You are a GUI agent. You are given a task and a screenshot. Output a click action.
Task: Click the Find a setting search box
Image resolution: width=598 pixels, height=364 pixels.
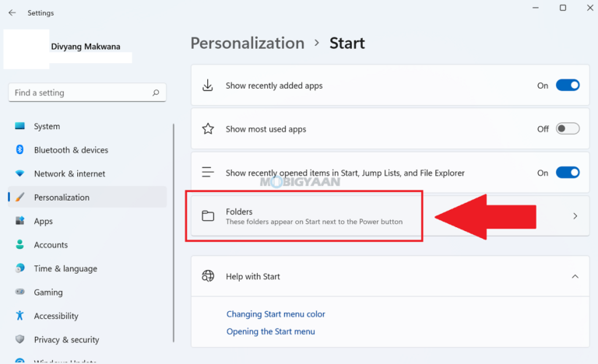pos(87,93)
